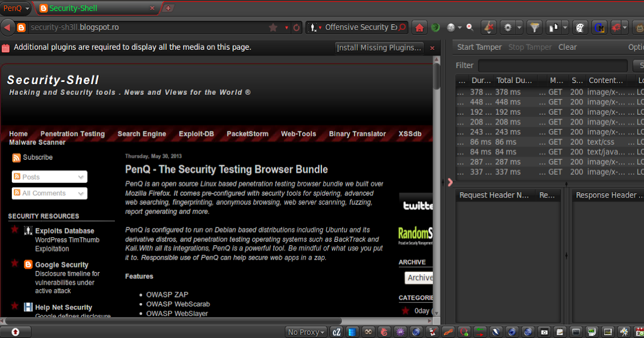This screenshot has height=338, width=644.
Task: Open the PacketStorm nav item
Action: (247, 134)
